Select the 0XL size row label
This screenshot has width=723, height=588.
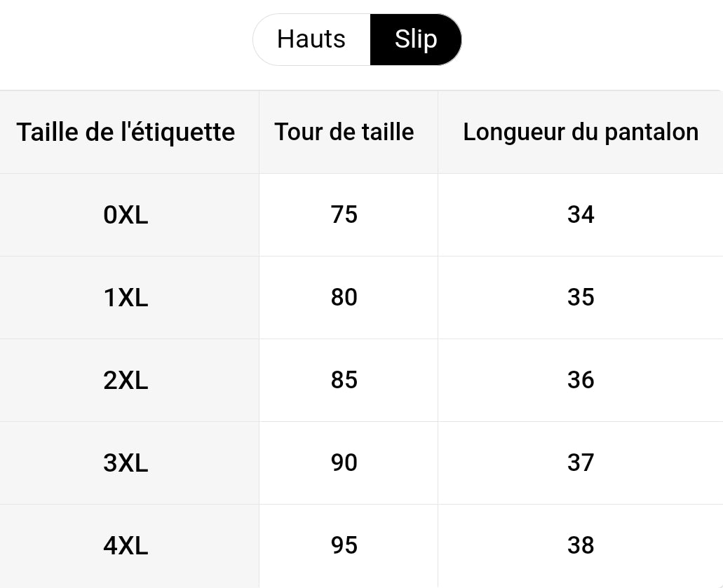coord(126,215)
